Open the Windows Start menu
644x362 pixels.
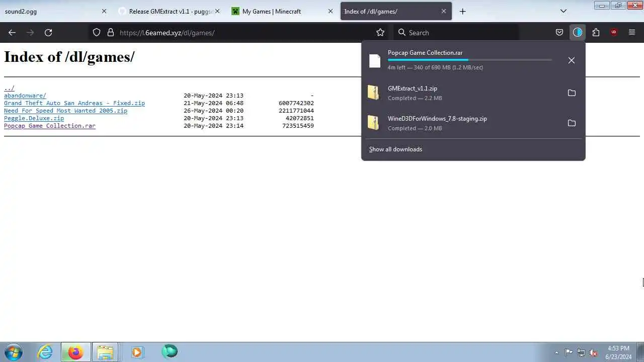13,352
